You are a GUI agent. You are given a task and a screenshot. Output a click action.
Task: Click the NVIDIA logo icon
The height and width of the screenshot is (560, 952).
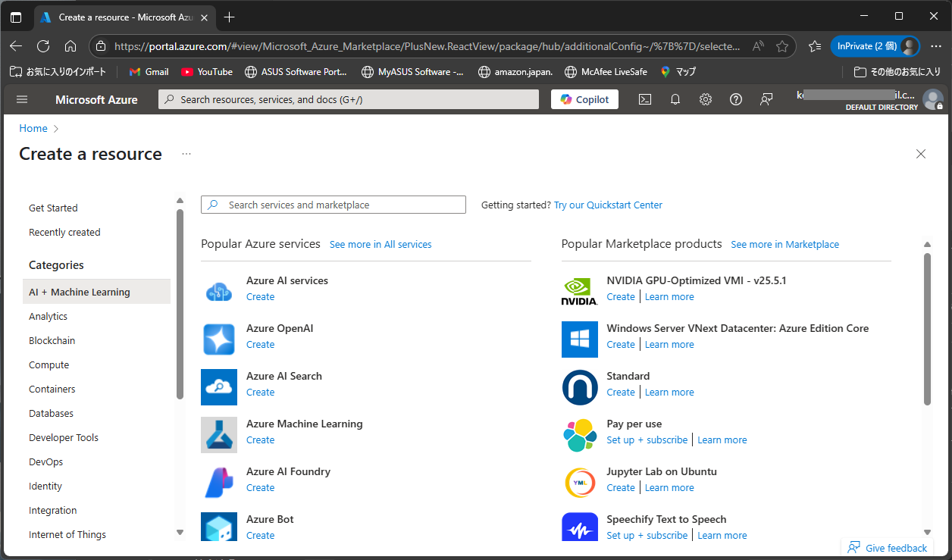pyautogui.click(x=580, y=292)
